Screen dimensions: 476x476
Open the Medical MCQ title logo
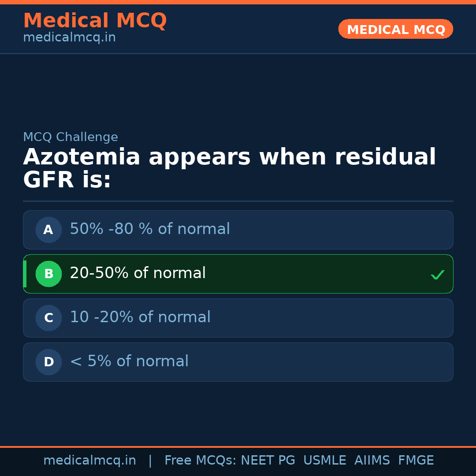point(95,21)
